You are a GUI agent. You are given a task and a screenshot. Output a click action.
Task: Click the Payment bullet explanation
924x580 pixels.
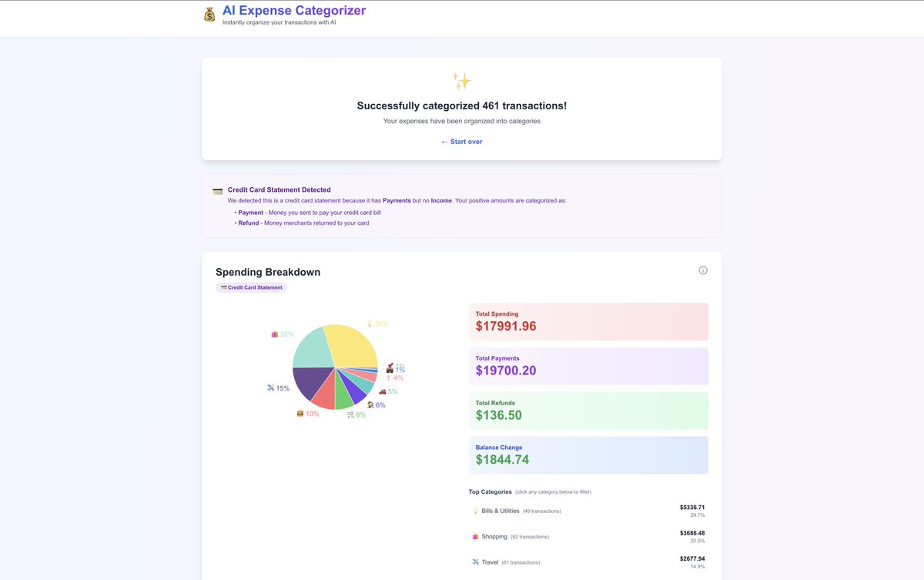point(308,212)
